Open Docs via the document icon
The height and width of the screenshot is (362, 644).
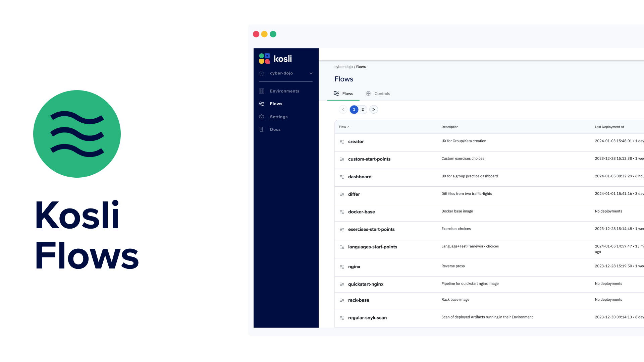click(261, 129)
